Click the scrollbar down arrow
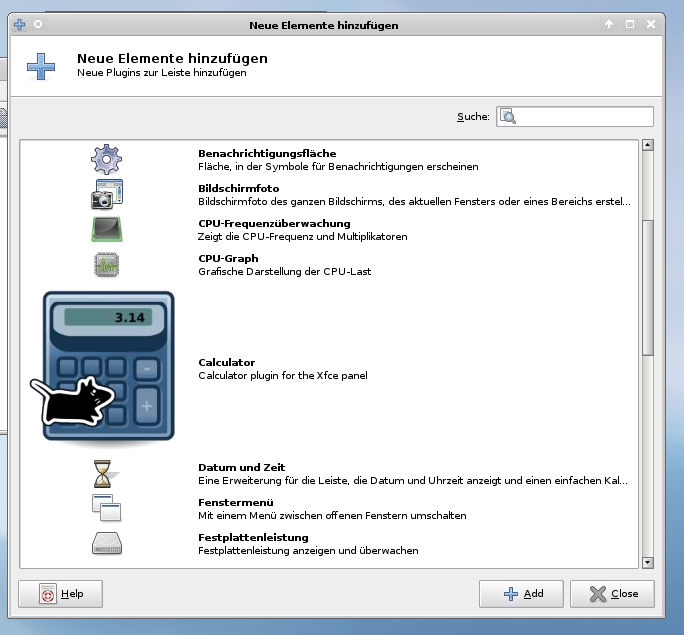 click(647, 563)
